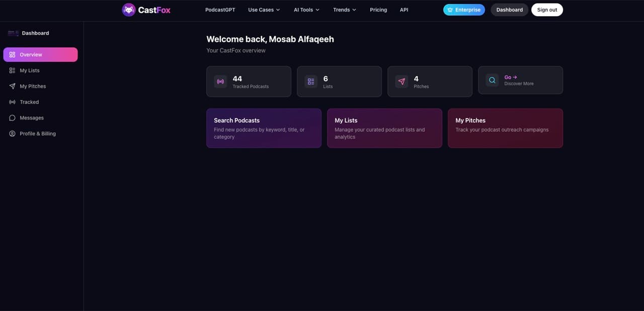Open PodcastGPT from top navigation
Screen dimensions: 644x311
point(220,10)
